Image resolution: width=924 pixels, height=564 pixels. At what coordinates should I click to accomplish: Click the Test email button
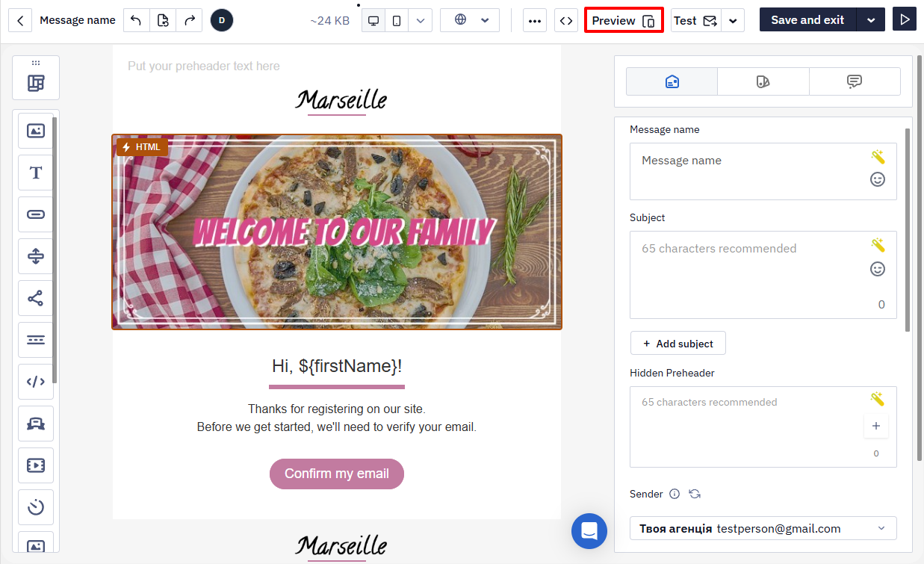(696, 20)
